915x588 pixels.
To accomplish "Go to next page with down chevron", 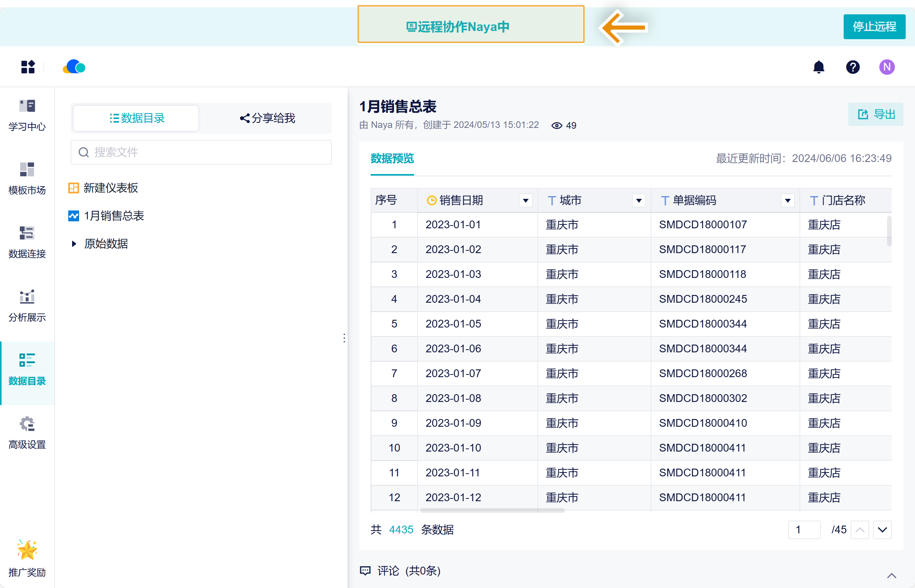I will [882, 530].
